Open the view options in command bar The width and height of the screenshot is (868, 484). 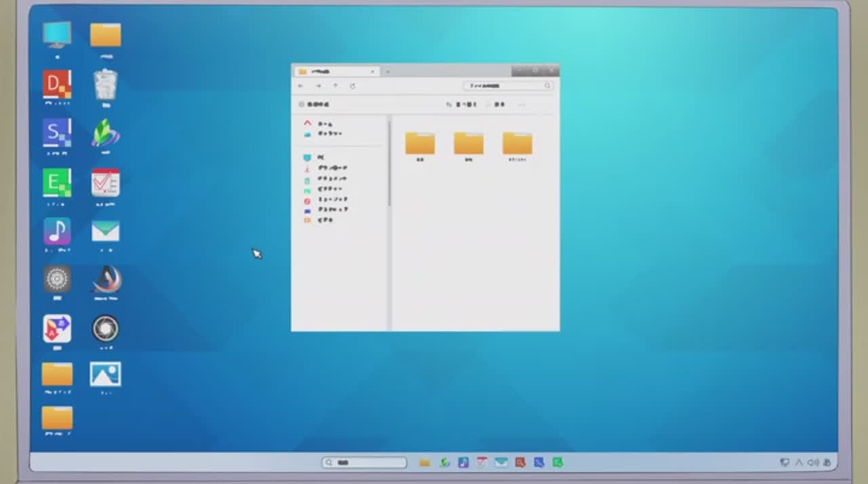pos(496,105)
